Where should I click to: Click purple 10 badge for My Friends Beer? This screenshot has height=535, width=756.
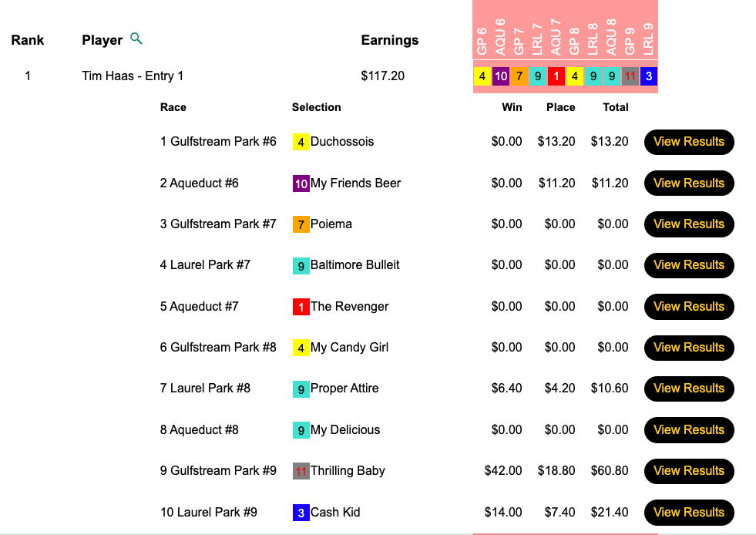(301, 183)
